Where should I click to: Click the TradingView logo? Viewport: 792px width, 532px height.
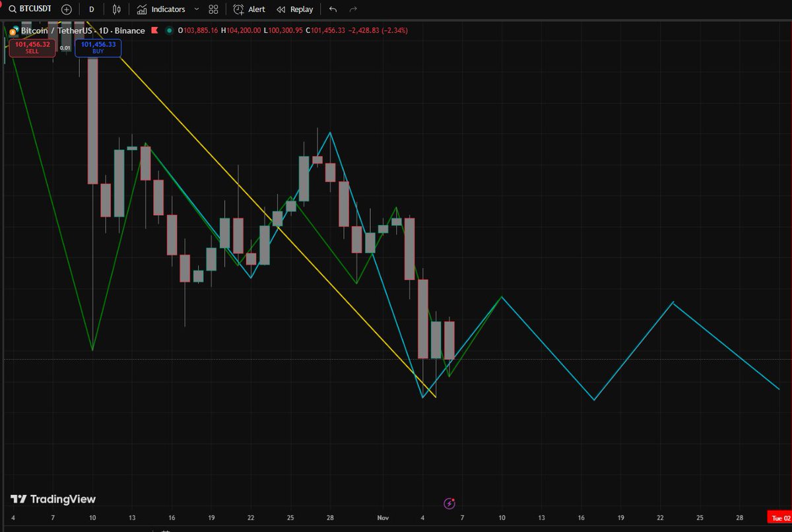click(x=53, y=500)
